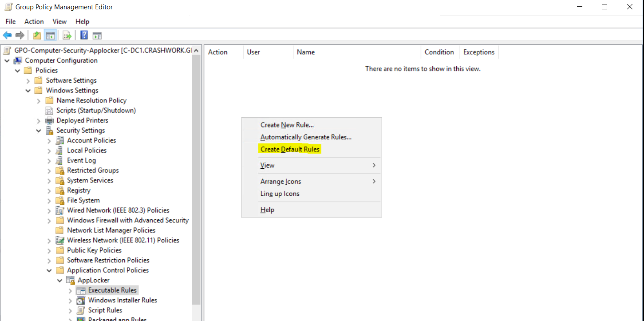This screenshot has width=644, height=321.
Task: Click the Windows Installer Rules icon
Action: tap(81, 300)
